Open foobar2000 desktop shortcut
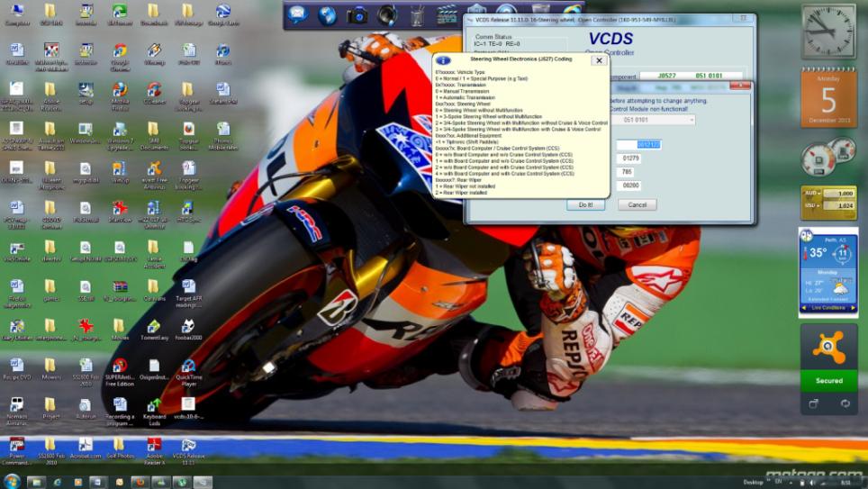The width and height of the screenshot is (868, 489). (188, 329)
